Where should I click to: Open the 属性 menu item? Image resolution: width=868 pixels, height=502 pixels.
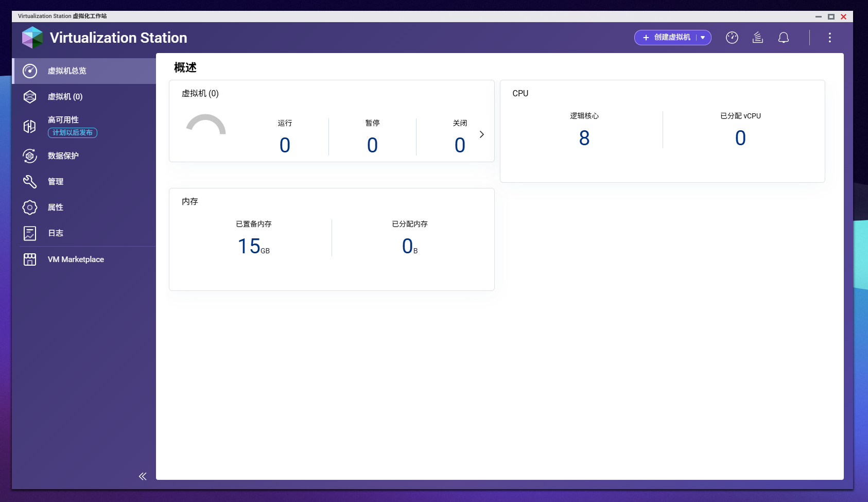[84, 207]
